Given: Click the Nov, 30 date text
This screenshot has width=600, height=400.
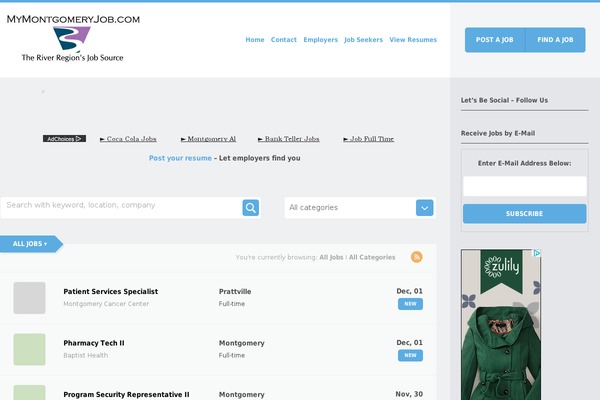Looking at the screenshot, I should 409,394.
